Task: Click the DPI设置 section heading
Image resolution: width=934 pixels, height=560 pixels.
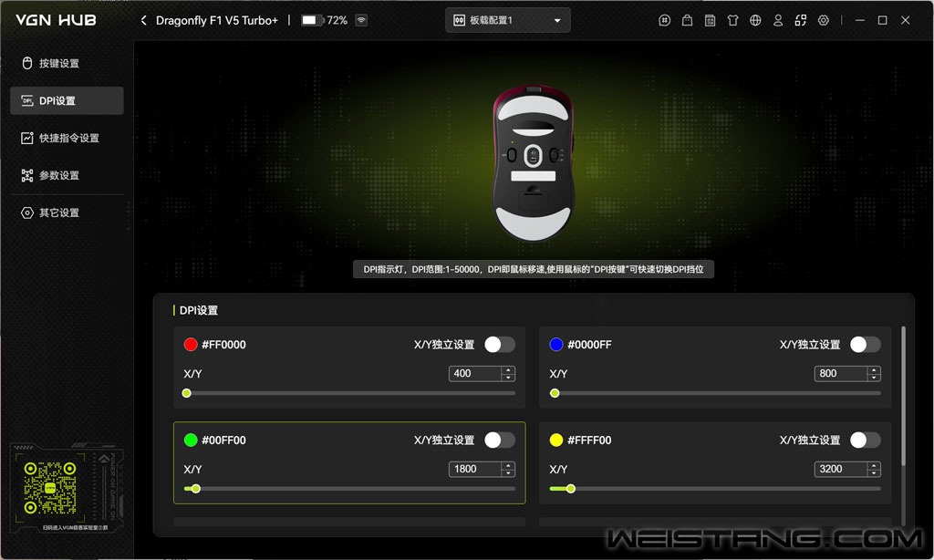Action: pos(198,310)
